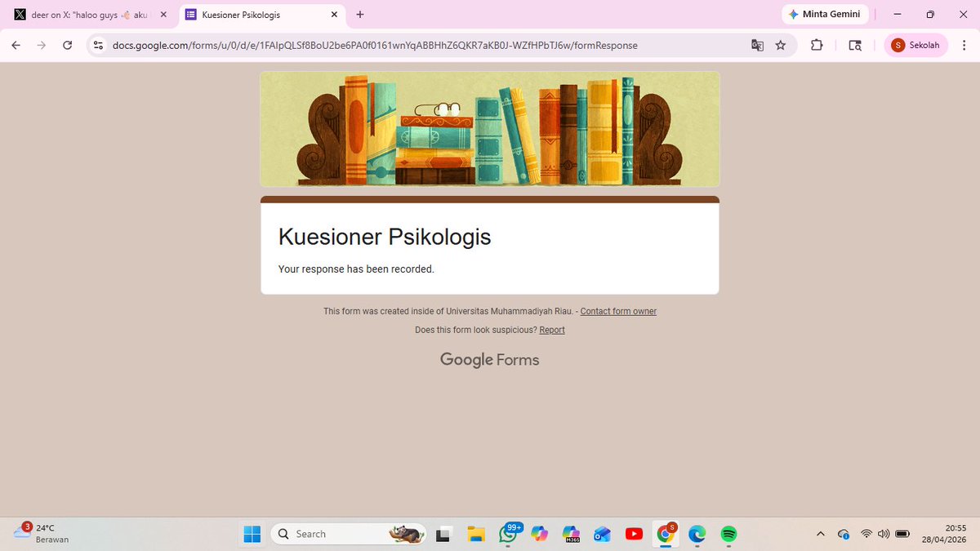980x551 pixels.
Task: Show hidden system tray icons
Action: [x=821, y=534]
